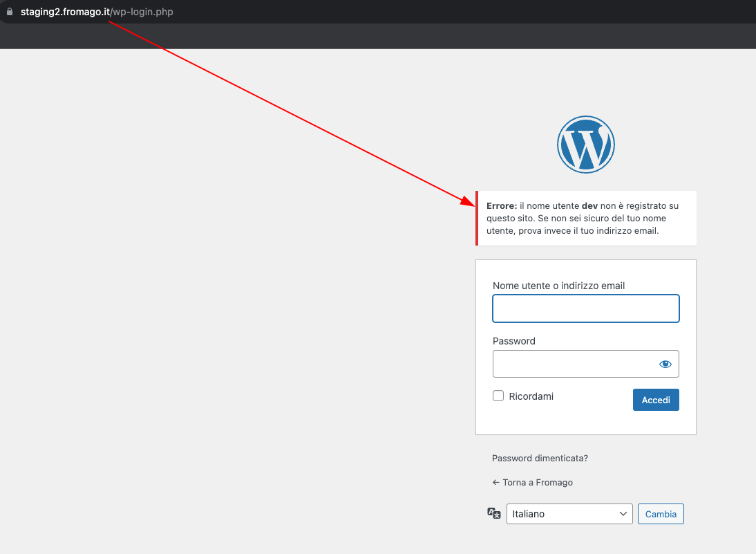The height and width of the screenshot is (554, 756).
Task: Focus the Password input field
Action: point(586,364)
